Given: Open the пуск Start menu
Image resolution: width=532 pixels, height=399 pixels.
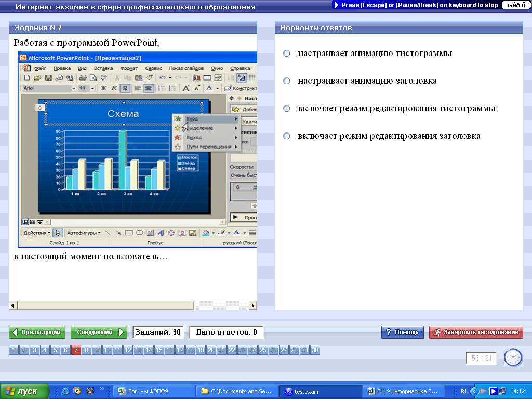Looking at the screenshot, I should (24, 391).
